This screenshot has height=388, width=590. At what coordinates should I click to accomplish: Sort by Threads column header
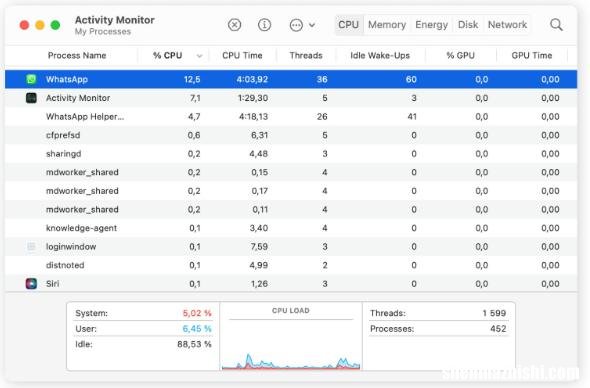(x=306, y=55)
